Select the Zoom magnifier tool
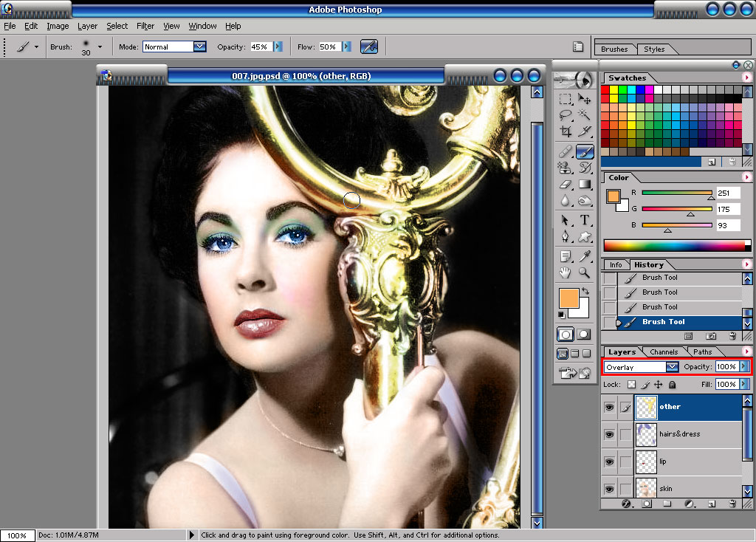756x542 pixels. [x=585, y=273]
